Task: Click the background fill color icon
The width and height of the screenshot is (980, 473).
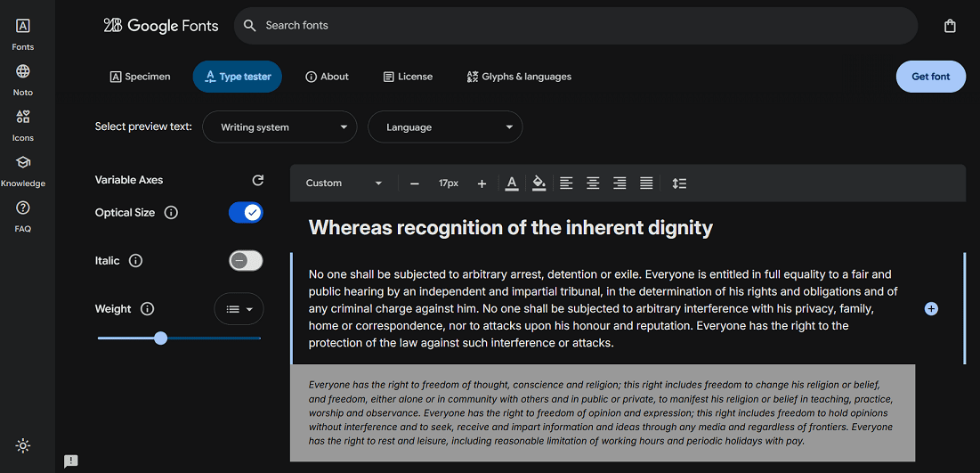Action: [539, 183]
